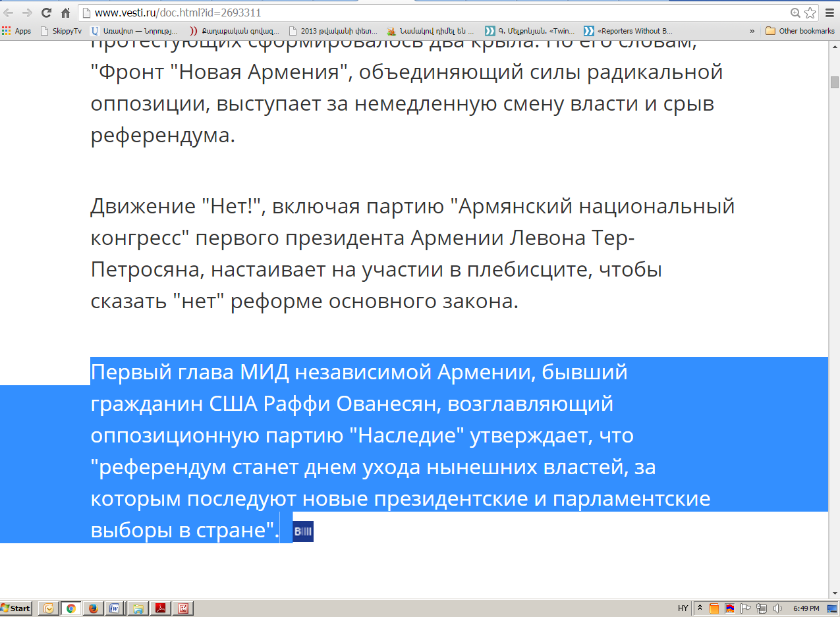Open the Adobe Reader taskbar button
The height and width of the screenshot is (617, 840).
[160, 608]
